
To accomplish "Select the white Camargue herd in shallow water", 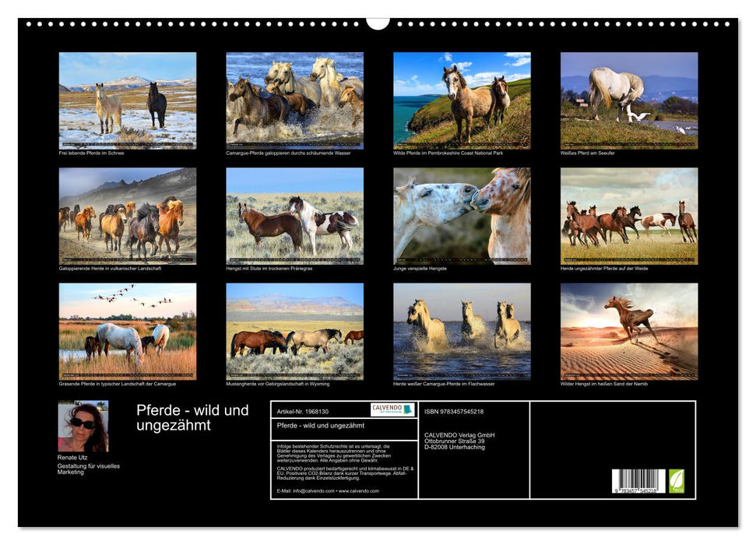I will pos(462,331).
